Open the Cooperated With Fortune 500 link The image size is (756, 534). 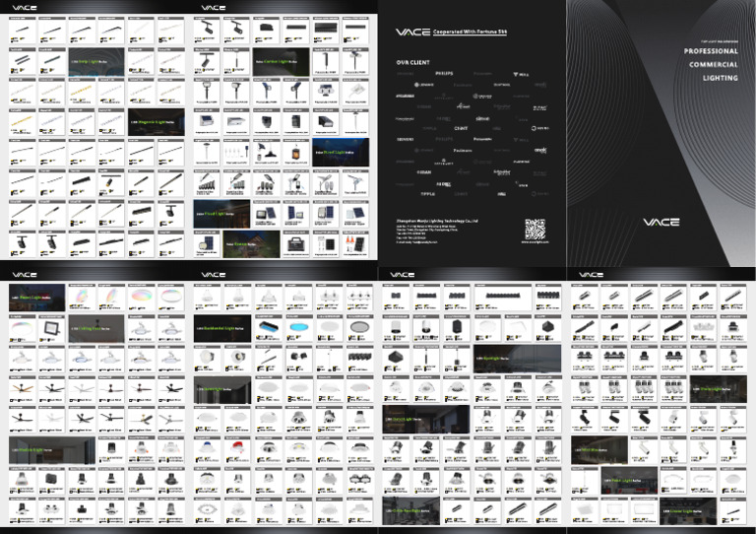(x=470, y=32)
